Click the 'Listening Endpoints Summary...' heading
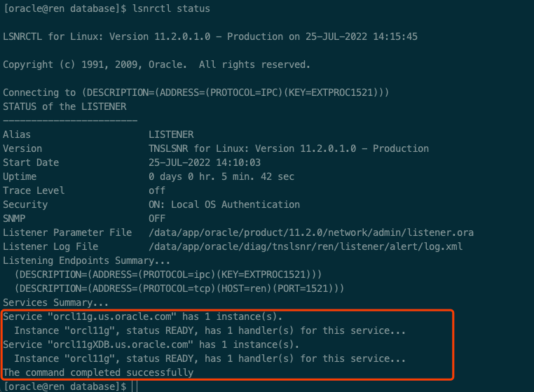This screenshot has height=392, width=534. point(86,260)
